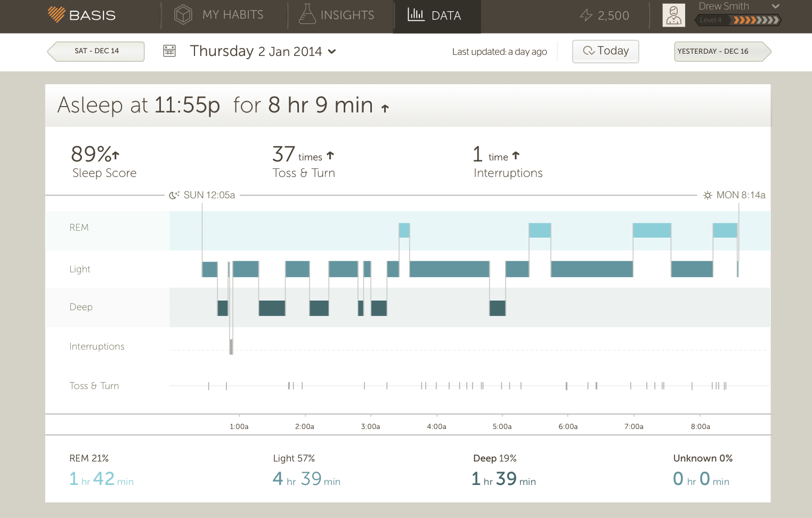
Task: Click the lightning bolt points icon
Action: [x=586, y=15]
